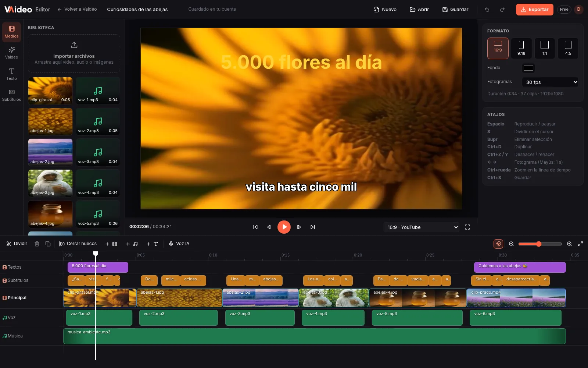Open the Medios sidebar panel

tap(11, 32)
